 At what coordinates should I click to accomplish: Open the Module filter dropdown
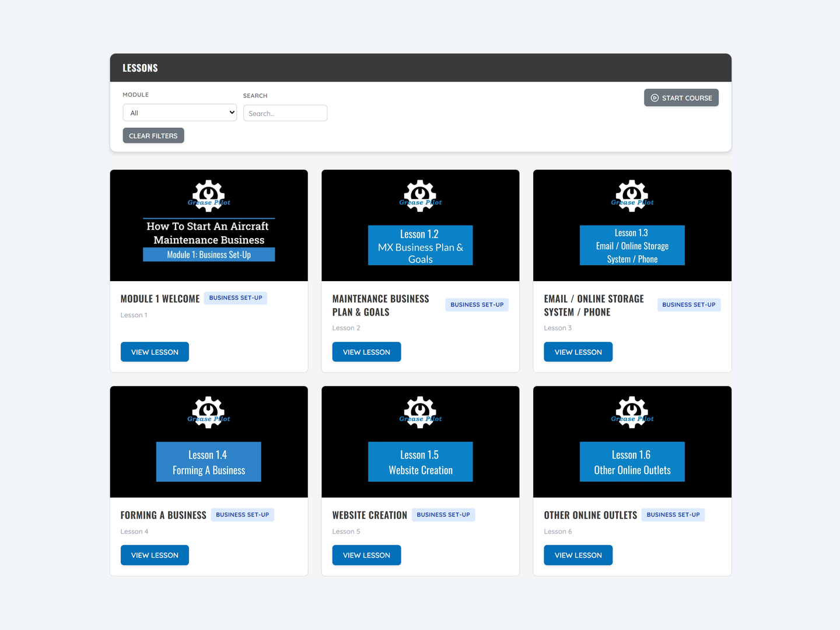[x=180, y=113]
